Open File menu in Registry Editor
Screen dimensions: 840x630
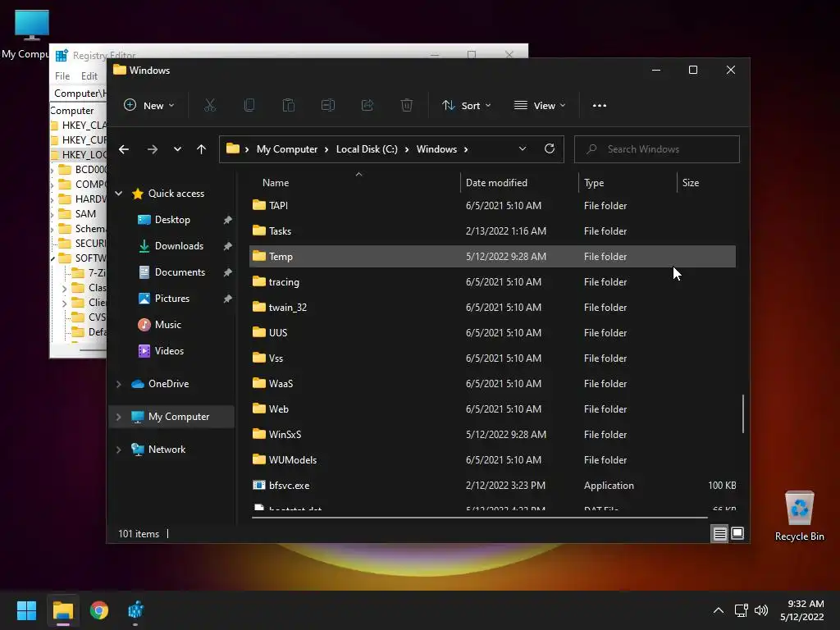point(62,76)
